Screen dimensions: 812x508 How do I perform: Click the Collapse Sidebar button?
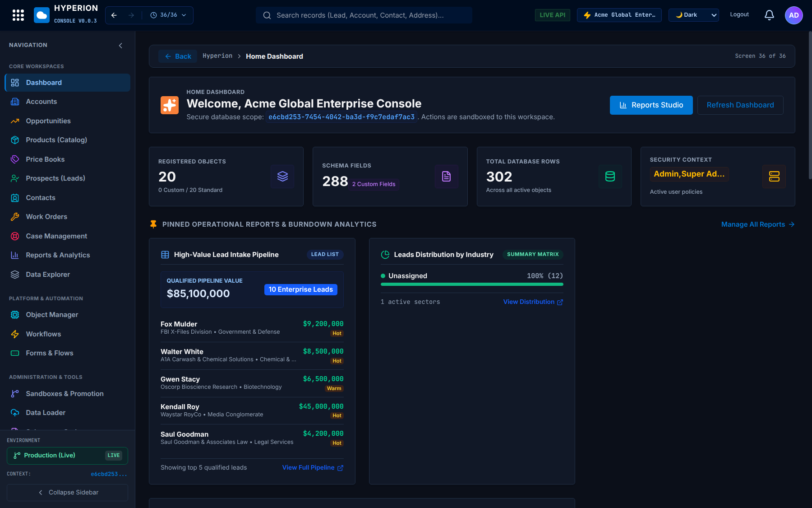(67, 493)
